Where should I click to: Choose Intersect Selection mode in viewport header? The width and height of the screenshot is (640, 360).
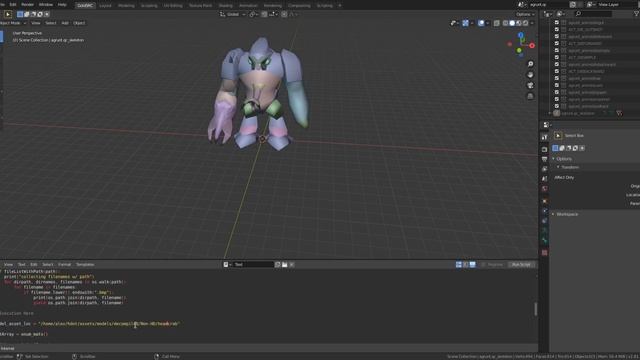coord(47,14)
